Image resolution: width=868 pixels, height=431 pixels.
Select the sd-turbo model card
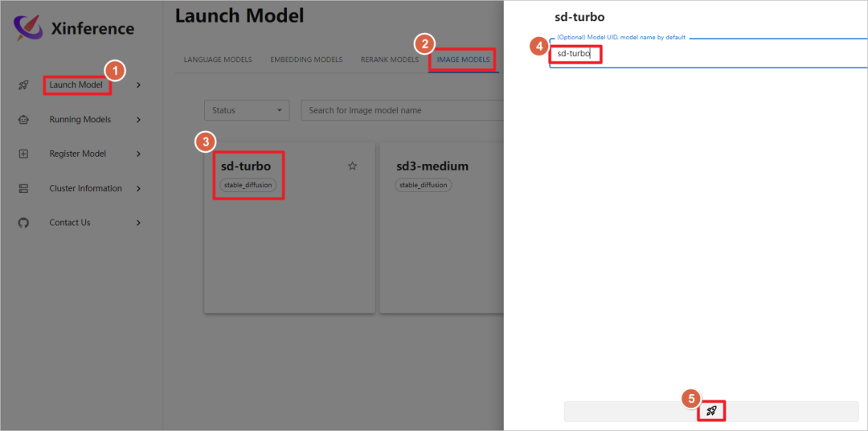pyautogui.click(x=289, y=228)
